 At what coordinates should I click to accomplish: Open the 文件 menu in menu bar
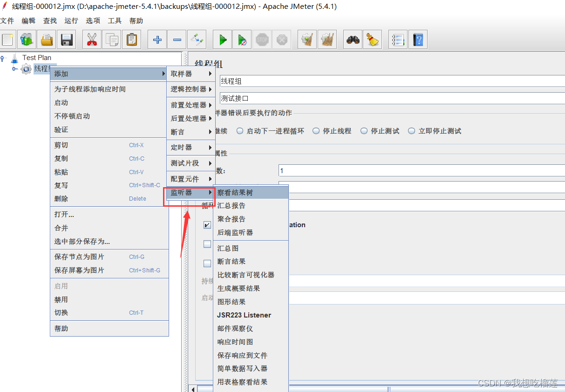pyautogui.click(x=7, y=21)
